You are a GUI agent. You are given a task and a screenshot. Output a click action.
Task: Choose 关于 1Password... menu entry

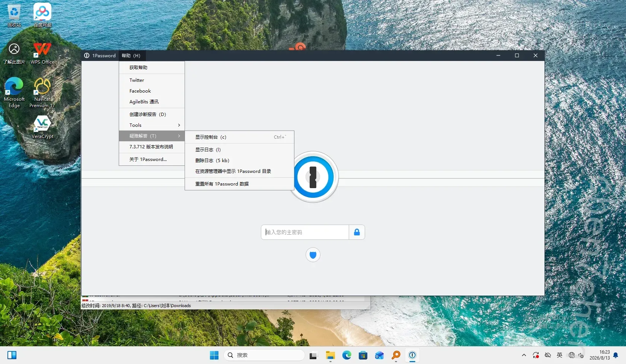(x=152, y=160)
